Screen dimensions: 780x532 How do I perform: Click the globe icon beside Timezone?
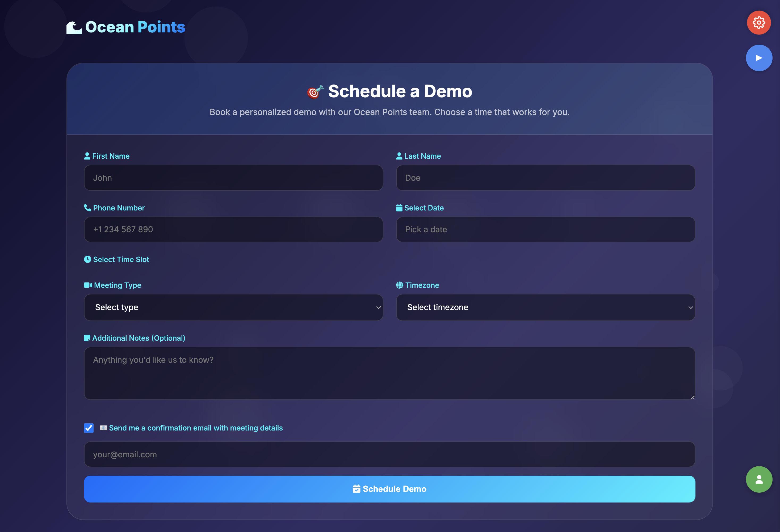399,285
